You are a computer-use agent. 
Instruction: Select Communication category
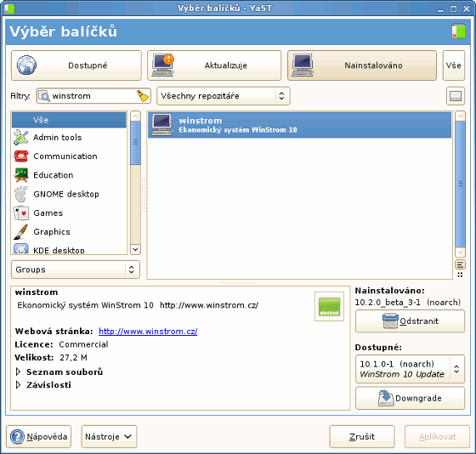(69, 156)
